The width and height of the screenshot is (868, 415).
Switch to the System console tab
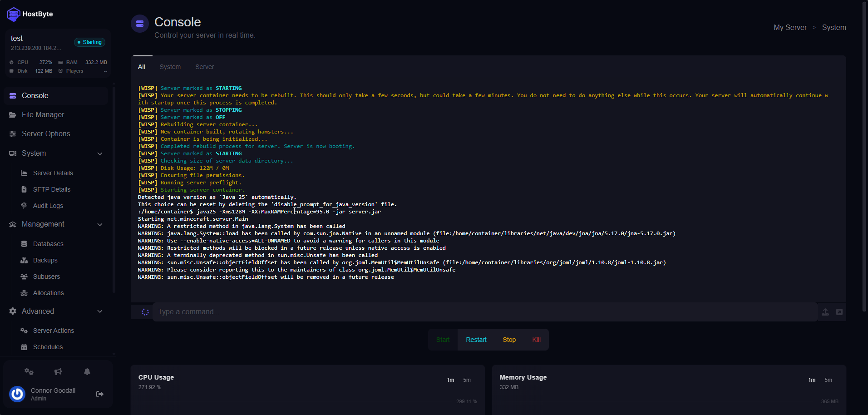170,67
